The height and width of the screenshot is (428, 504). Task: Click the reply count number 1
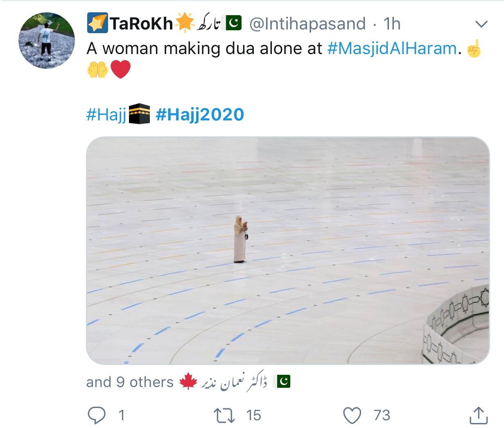(121, 415)
